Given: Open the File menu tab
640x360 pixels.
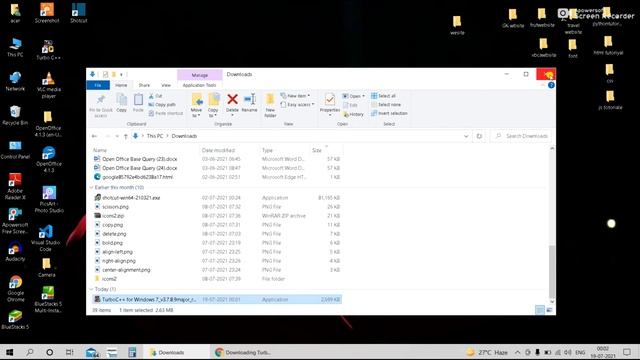Looking at the screenshot, I should pos(98,85).
